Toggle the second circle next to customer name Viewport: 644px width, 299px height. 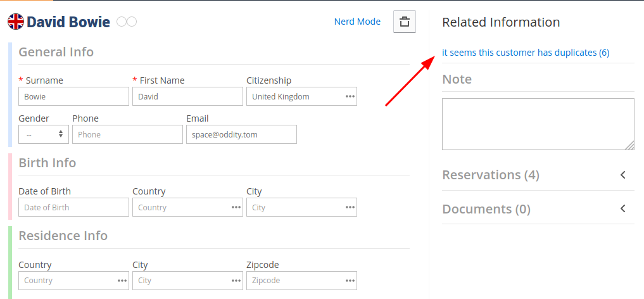pyautogui.click(x=132, y=22)
